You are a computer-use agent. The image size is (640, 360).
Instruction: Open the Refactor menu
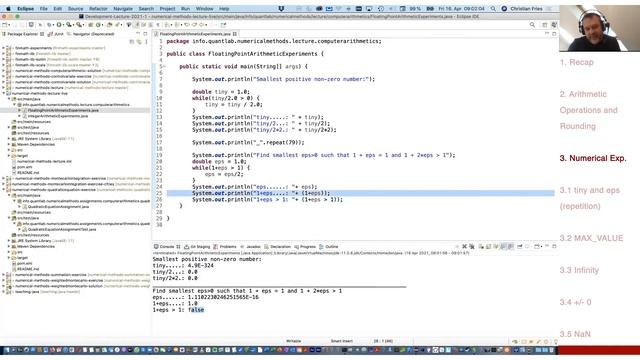pyautogui.click(x=98, y=9)
